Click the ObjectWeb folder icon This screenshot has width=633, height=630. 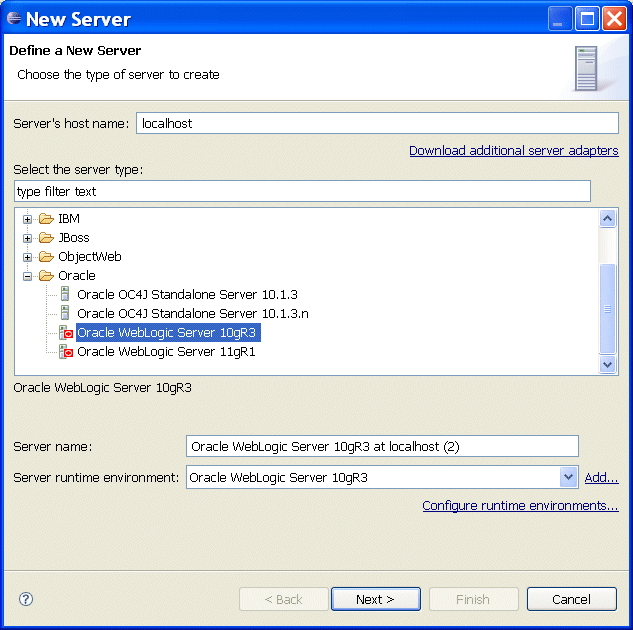pos(46,257)
